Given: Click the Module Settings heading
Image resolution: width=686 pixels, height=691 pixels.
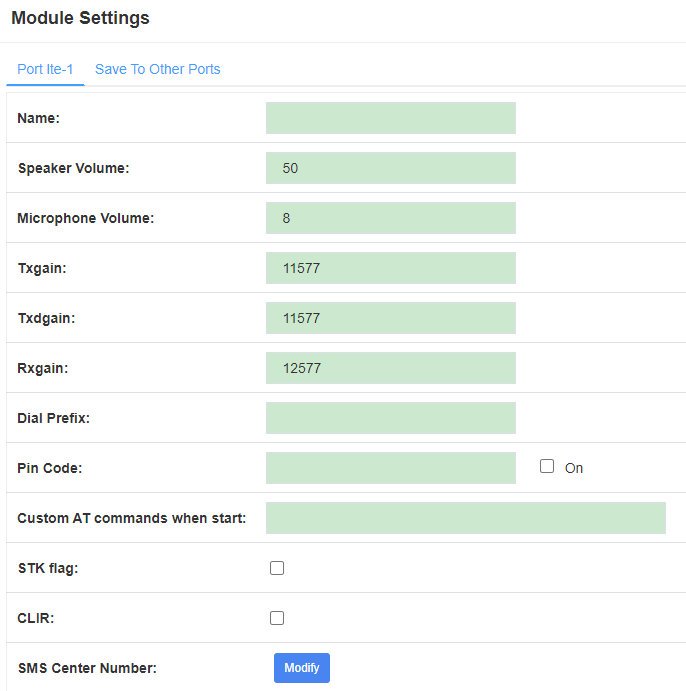Looking at the screenshot, I should [x=80, y=18].
